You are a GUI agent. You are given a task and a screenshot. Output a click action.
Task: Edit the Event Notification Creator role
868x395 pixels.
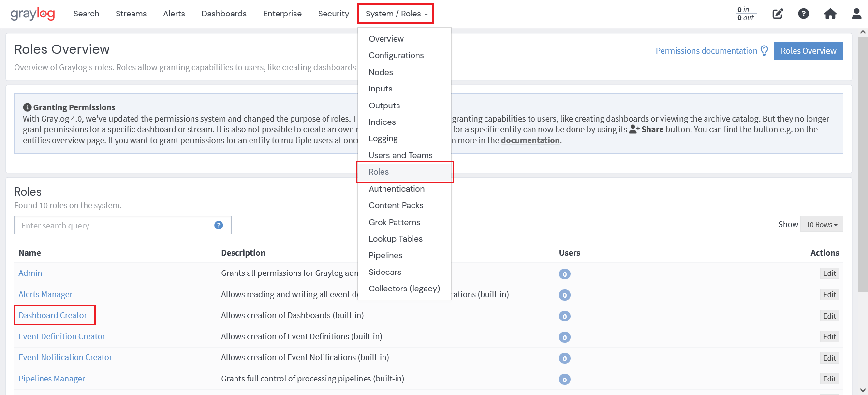click(829, 358)
